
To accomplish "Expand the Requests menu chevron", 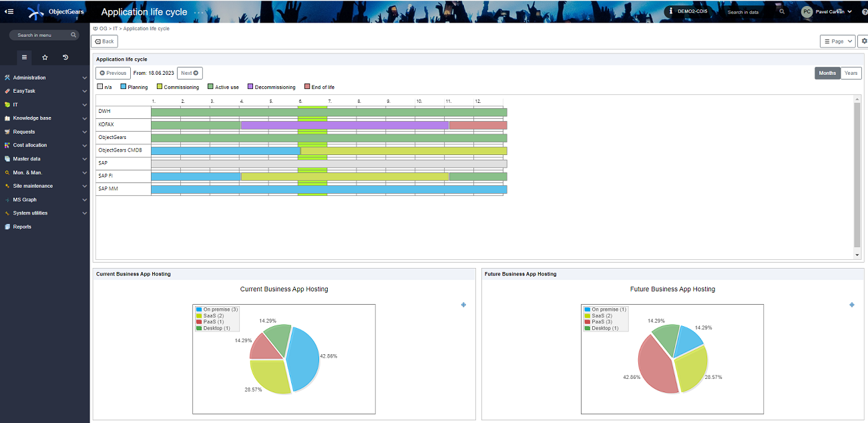I will (x=84, y=132).
